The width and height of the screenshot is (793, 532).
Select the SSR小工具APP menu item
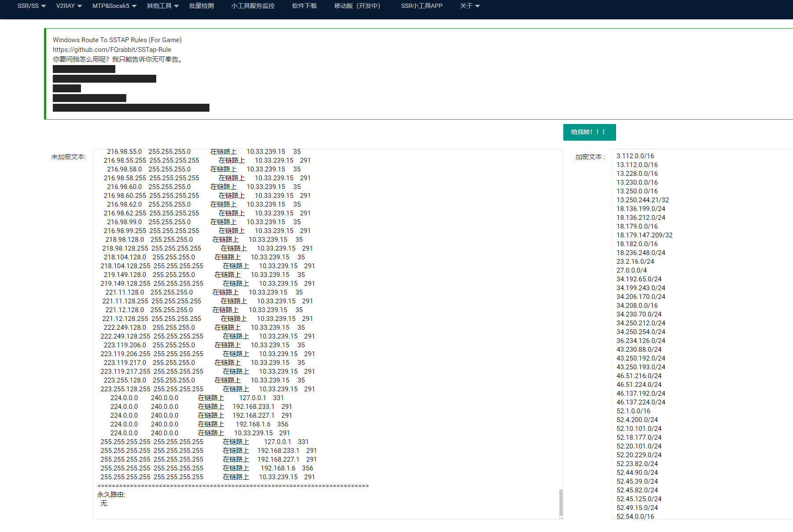[421, 6]
